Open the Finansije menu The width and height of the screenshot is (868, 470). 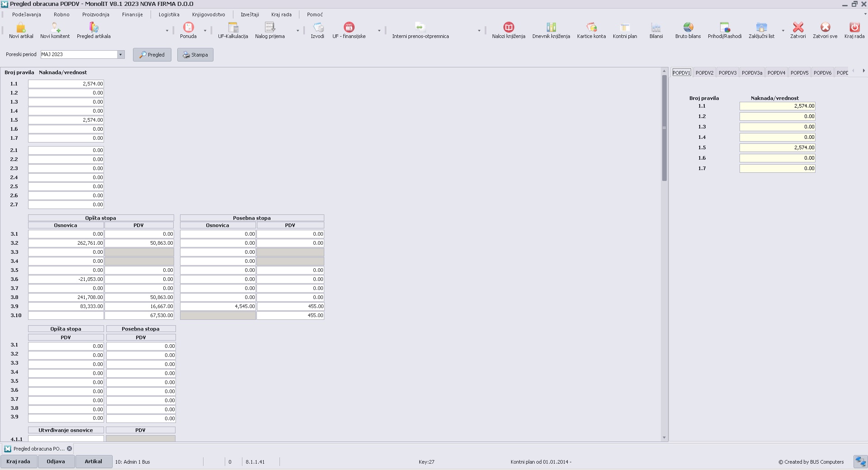[133, 14]
